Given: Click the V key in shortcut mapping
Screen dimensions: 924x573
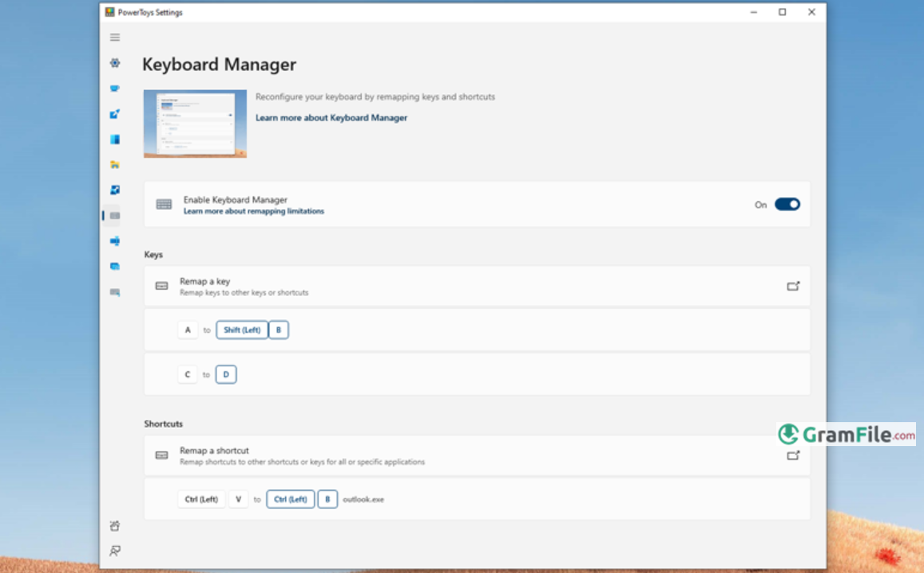Looking at the screenshot, I should 238,500.
